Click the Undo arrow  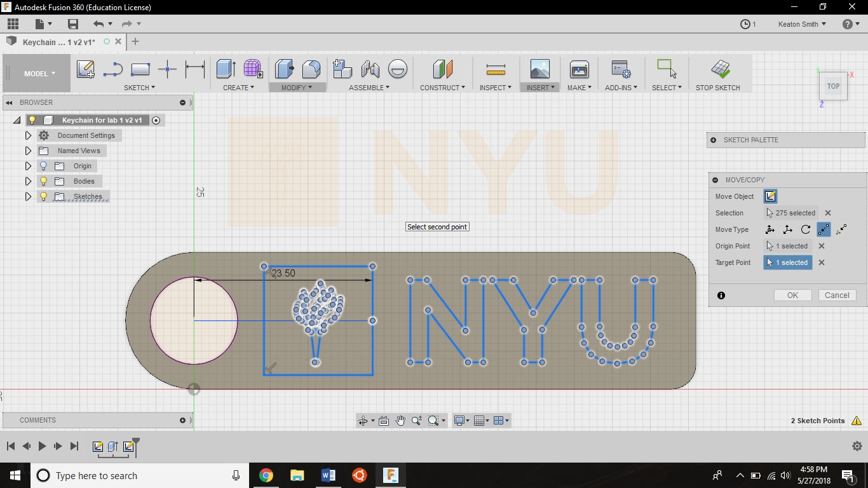(x=98, y=24)
